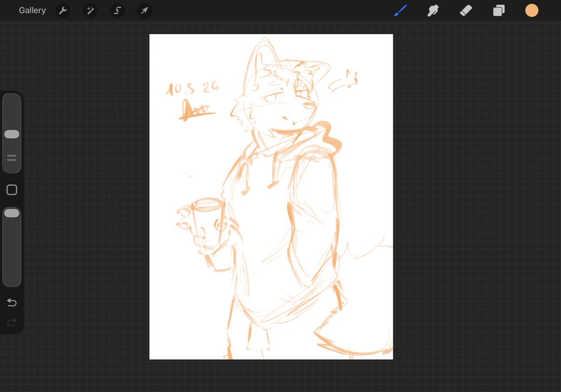Return to the Gallery
The image size is (561, 392).
(32, 10)
